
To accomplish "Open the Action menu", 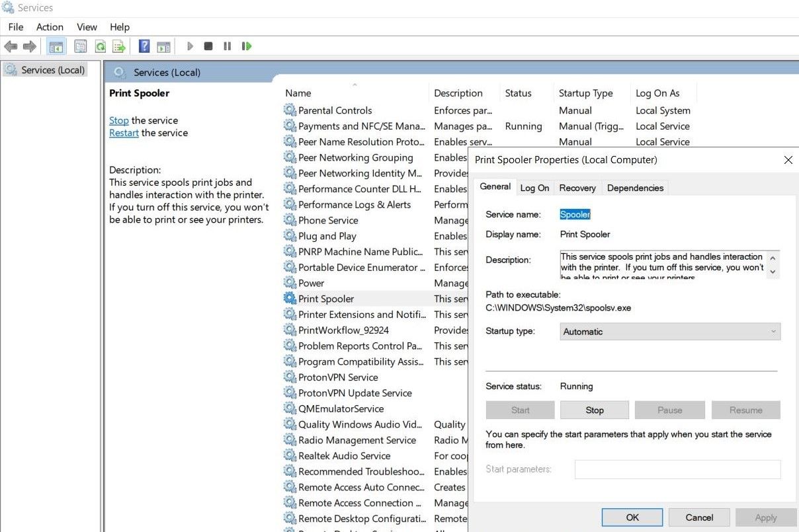I will pyautogui.click(x=50, y=27).
